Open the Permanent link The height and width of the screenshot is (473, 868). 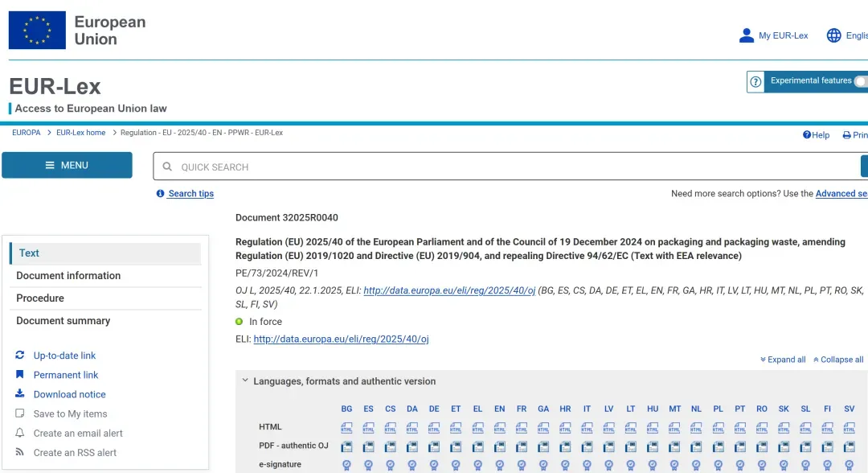66,375
